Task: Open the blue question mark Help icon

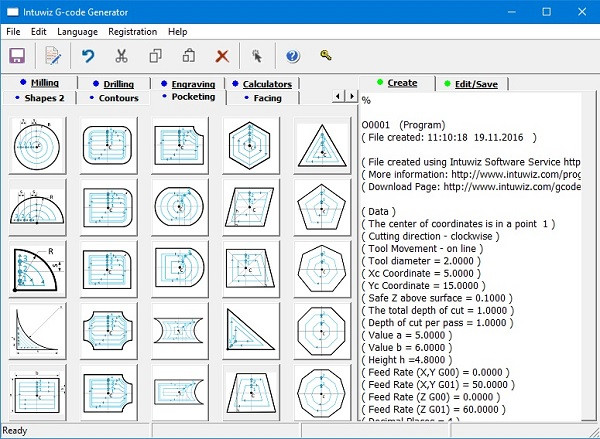Action: point(293,56)
